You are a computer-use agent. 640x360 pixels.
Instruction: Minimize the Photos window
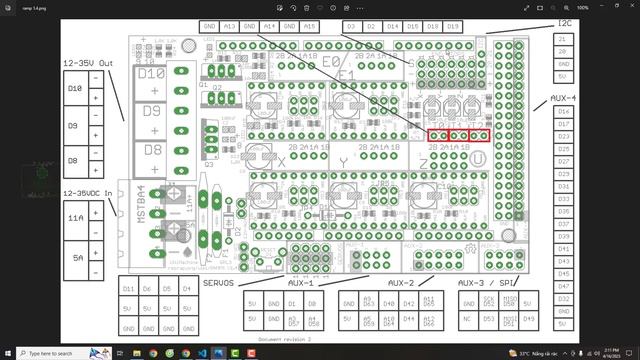[x=602, y=6]
